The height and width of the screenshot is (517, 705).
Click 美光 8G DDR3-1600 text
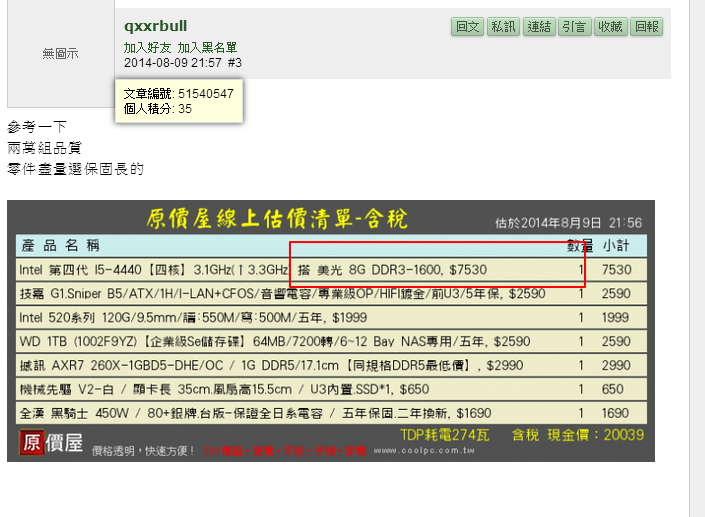click(x=379, y=270)
